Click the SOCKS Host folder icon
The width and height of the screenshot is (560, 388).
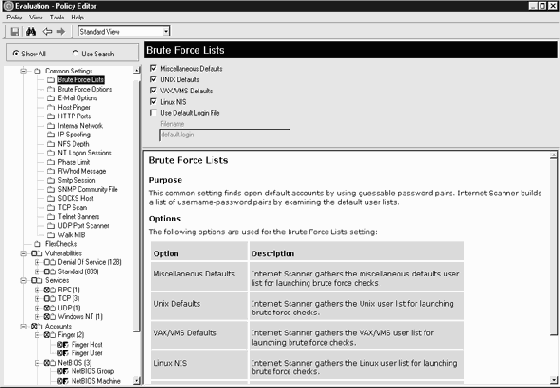[x=51, y=199]
